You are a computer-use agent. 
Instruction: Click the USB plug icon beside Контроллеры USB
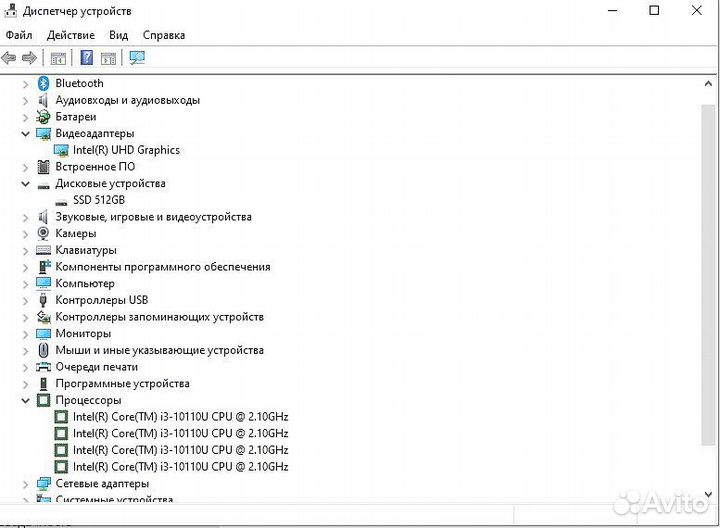point(43,300)
